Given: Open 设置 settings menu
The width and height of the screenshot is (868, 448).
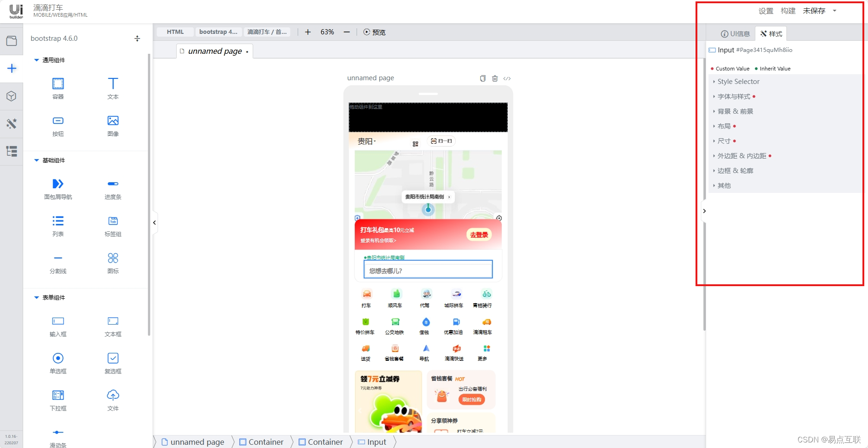Looking at the screenshot, I should pos(766,11).
